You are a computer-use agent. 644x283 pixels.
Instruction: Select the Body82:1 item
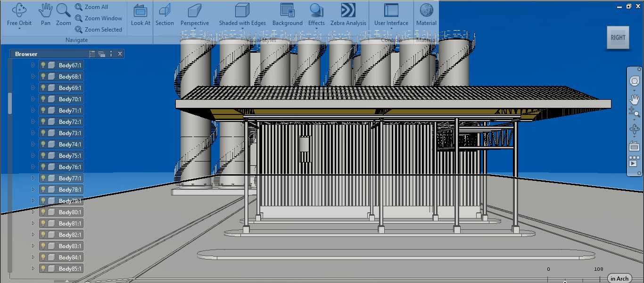[x=61, y=234]
